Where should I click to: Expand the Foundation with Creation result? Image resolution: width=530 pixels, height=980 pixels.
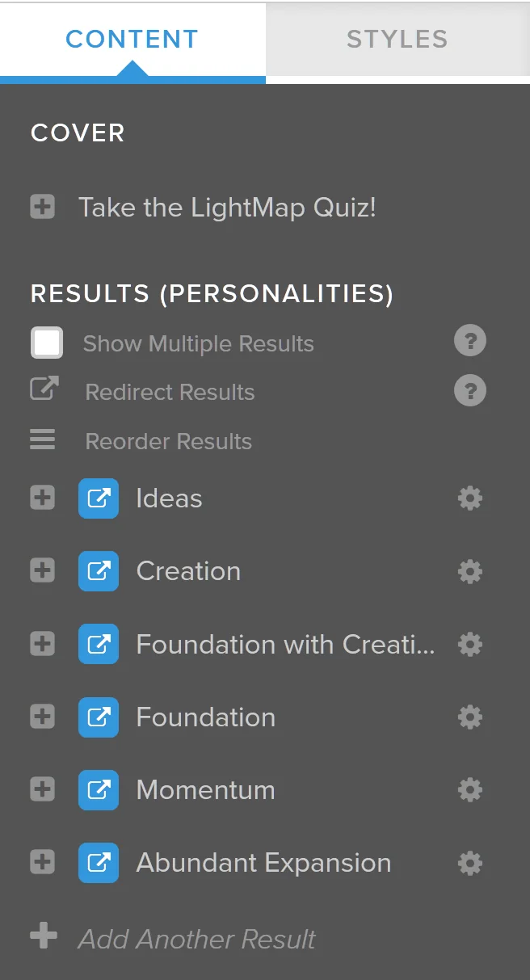43,644
